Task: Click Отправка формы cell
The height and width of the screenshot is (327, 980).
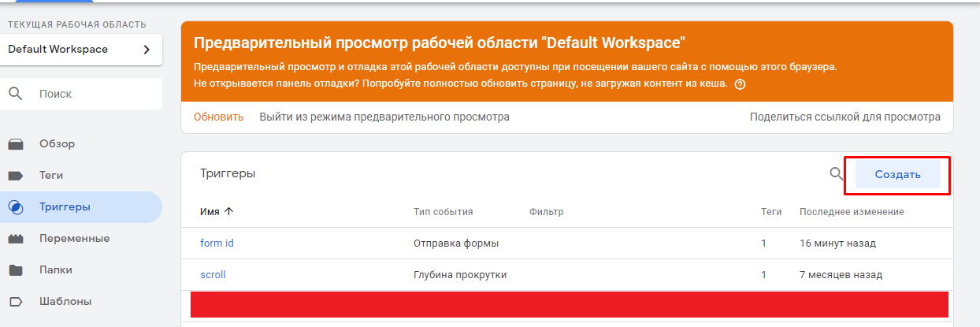Action: click(x=456, y=243)
